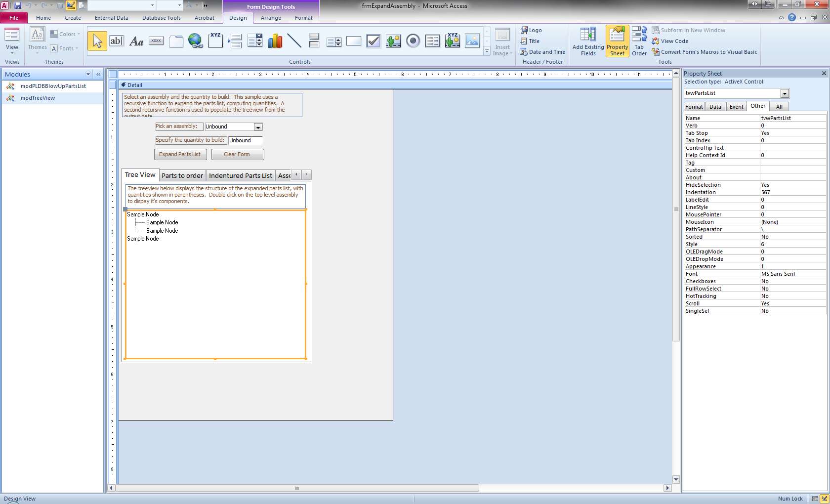Click View Code in Tools group

[x=674, y=41]
